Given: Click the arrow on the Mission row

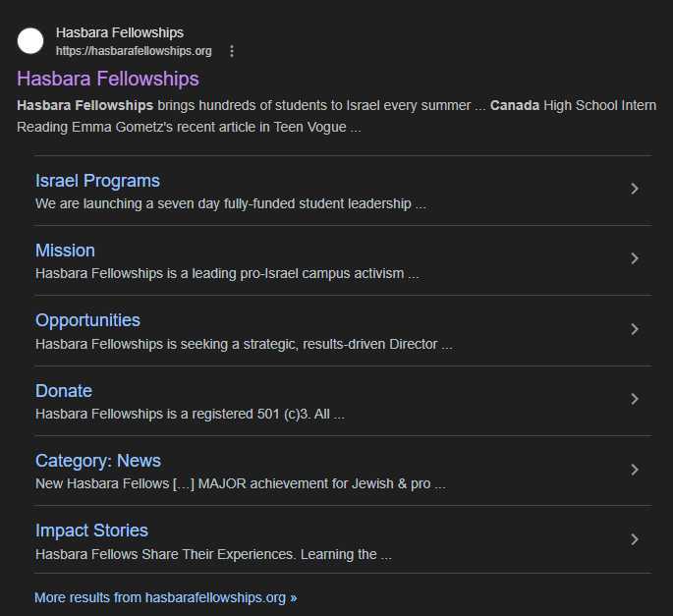Looking at the screenshot, I should coord(635,258).
